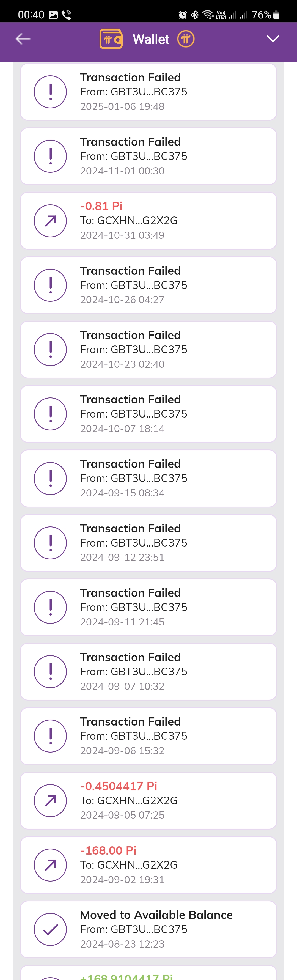This screenshot has height=980, width=297.
Task: Open failed transaction dated 2024-09-07 10:32
Action: pyautogui.click(x=148, y=671)
